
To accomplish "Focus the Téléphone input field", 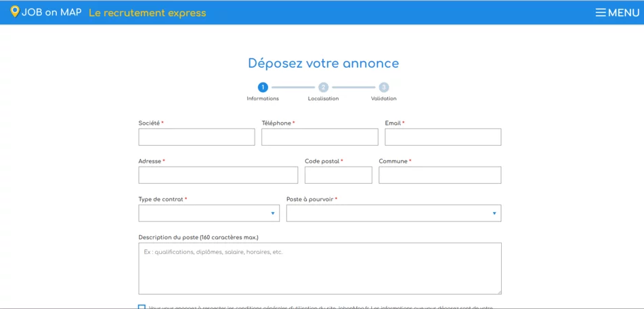I will coord(320,137).
